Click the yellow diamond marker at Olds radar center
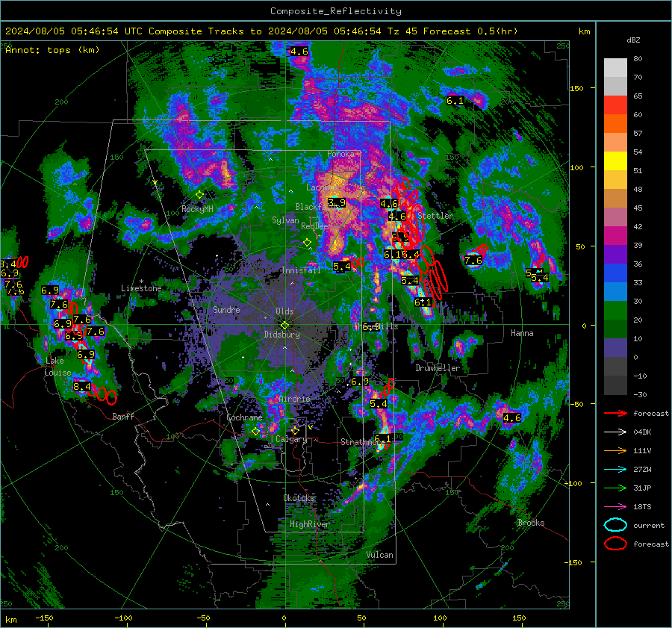 (x=284, y=326)
